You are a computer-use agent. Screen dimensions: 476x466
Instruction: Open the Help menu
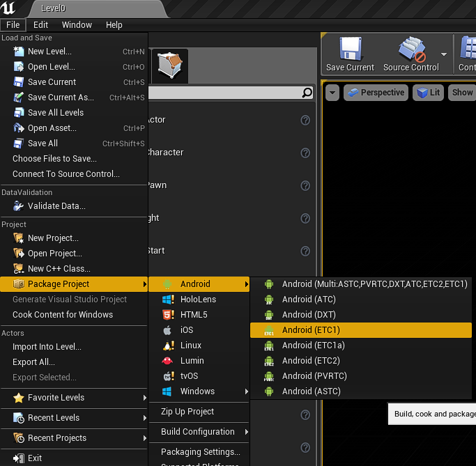114,25
